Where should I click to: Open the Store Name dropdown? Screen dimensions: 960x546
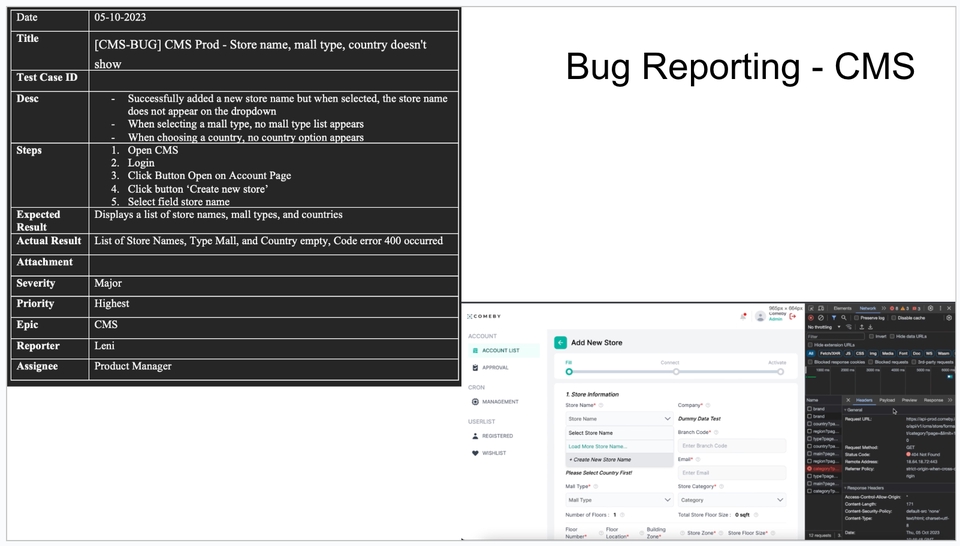(x=619, y=419)
